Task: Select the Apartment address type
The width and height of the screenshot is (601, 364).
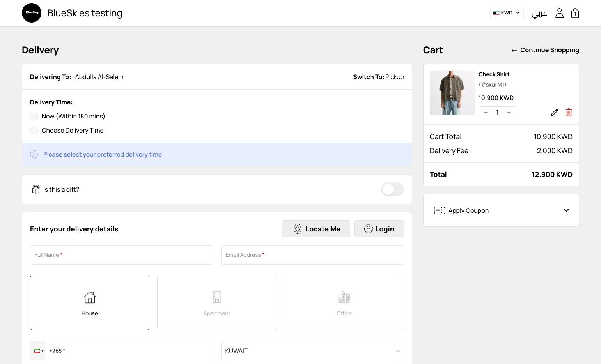Action: tap(217, 303)
